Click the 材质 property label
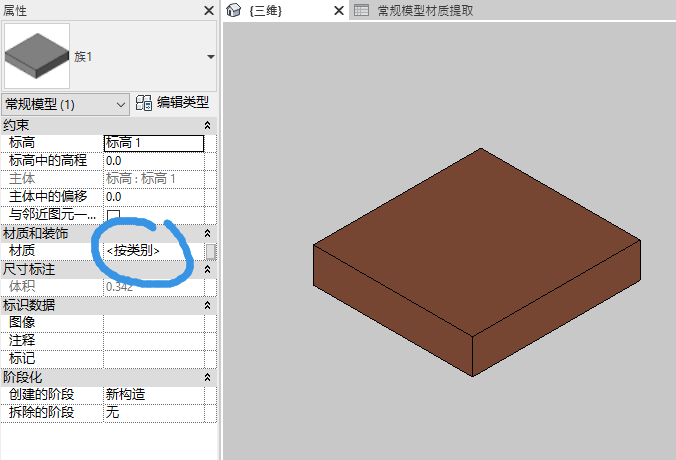 [x=22, y=251]
